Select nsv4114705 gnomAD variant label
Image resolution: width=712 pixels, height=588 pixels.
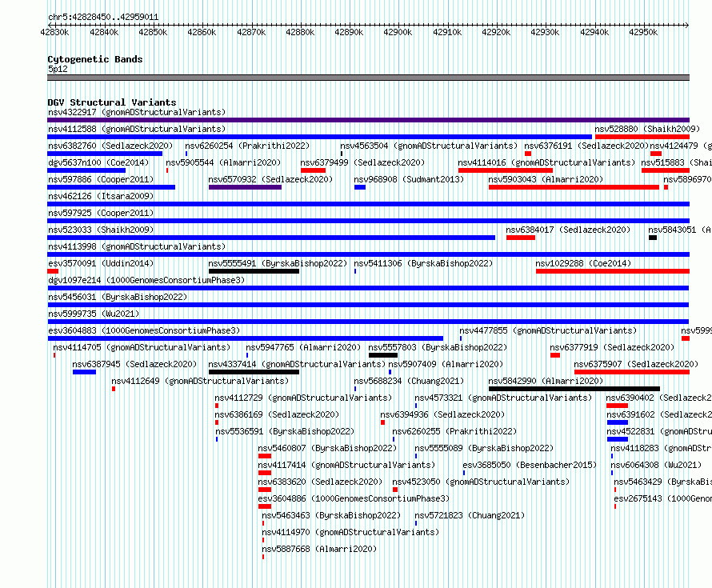tap(142, 347)
